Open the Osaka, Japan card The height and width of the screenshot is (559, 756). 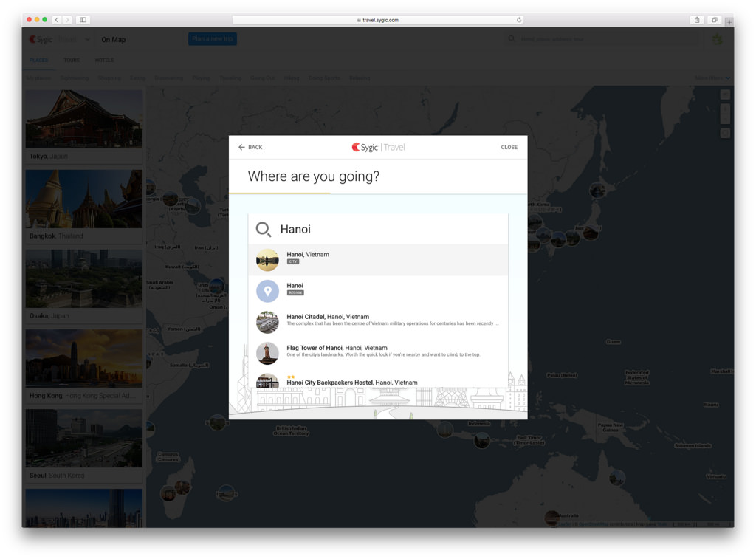(x=84, y=286)
